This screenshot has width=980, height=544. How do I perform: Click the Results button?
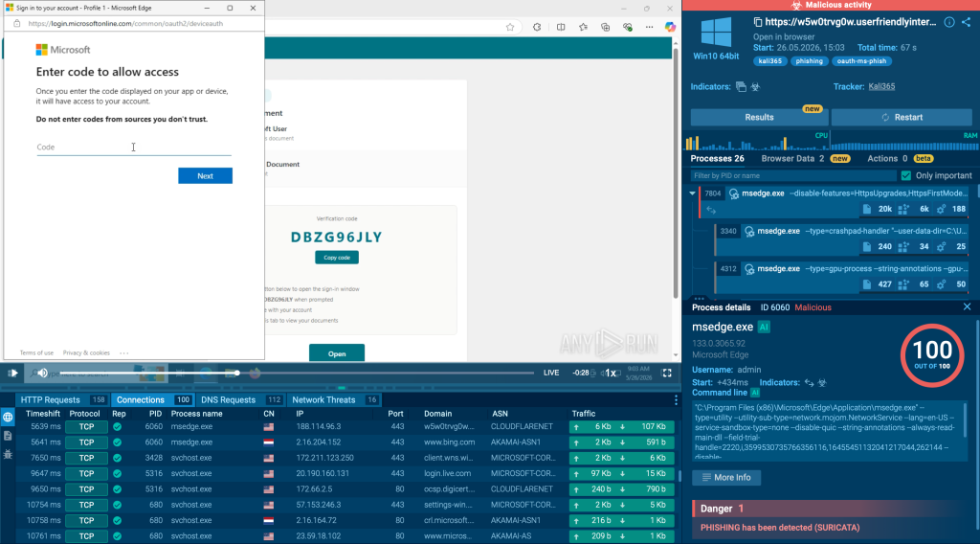pos(759,118)
